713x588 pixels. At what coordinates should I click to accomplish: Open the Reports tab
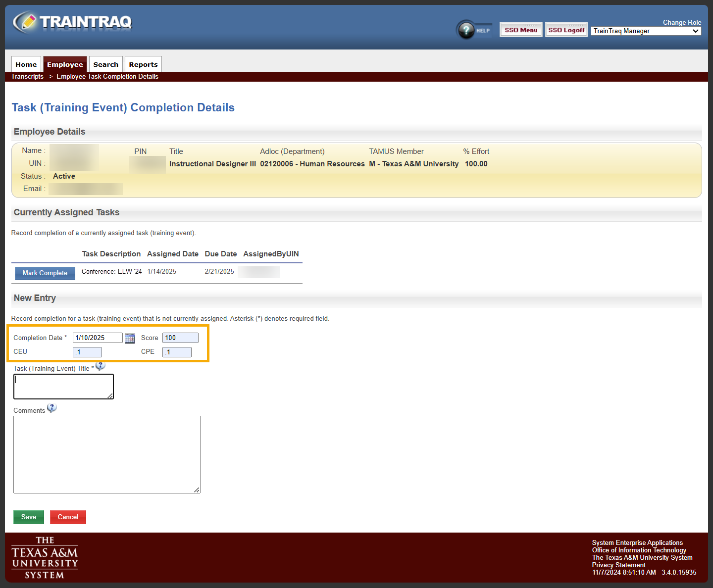143,64
